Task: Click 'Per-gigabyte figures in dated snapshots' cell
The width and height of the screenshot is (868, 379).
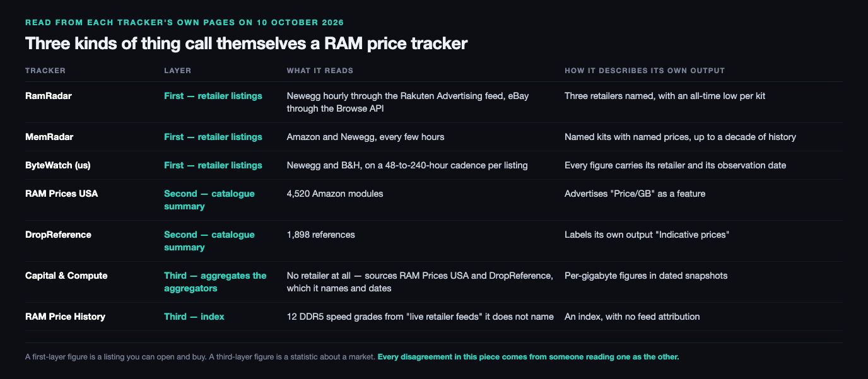Action: [646, 276]
